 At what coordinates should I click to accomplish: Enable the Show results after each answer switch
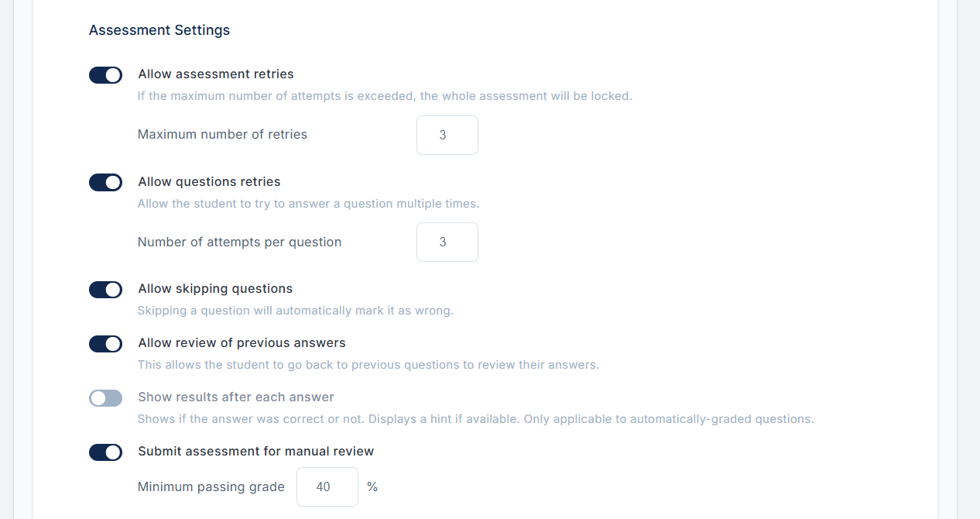(105, 398)
